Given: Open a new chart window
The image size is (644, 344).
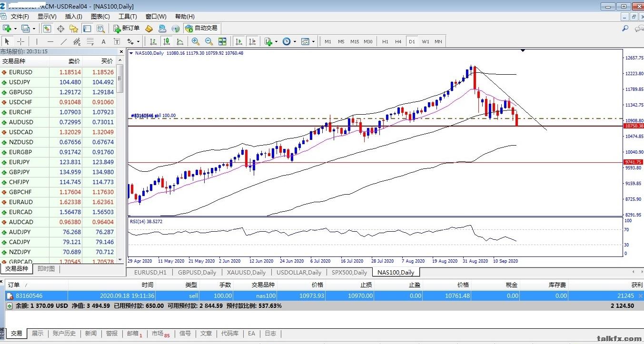Looking at the screenshot, I should click(x=7, y=29).
